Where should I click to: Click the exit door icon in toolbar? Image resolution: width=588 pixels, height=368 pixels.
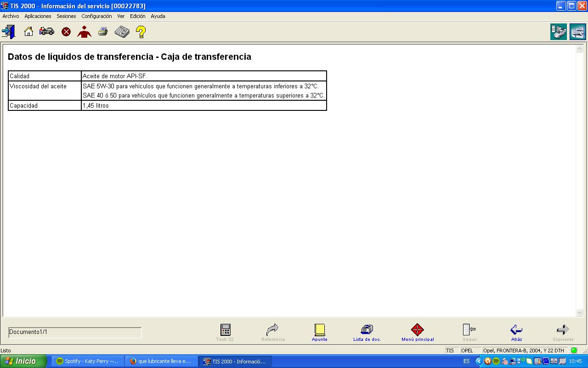[x=8, y=32]
